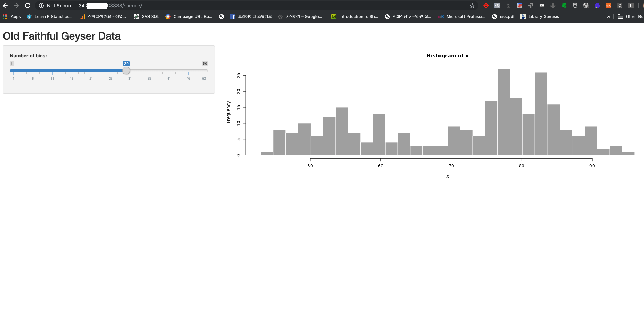This screenshot has width=644, height=311.
Task: Click the Frequency axis label
Action: click(228, 112)
